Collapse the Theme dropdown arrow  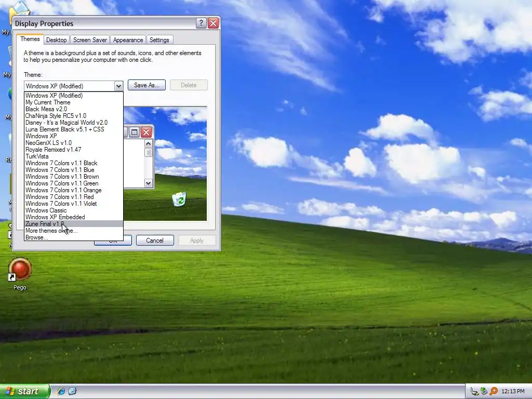[x=118, y=86]
